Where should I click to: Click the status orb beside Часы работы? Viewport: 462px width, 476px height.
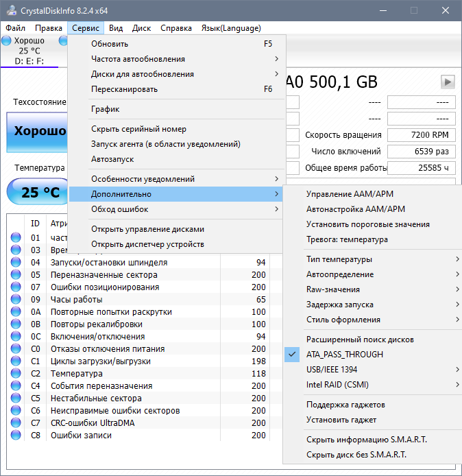(x=16, y=300)
